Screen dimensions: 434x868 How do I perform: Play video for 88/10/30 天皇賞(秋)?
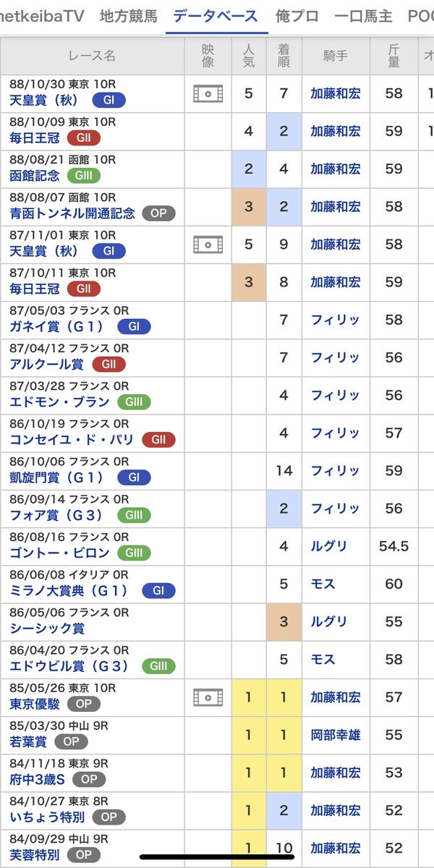pyautogui.click(x=208, y=93)
